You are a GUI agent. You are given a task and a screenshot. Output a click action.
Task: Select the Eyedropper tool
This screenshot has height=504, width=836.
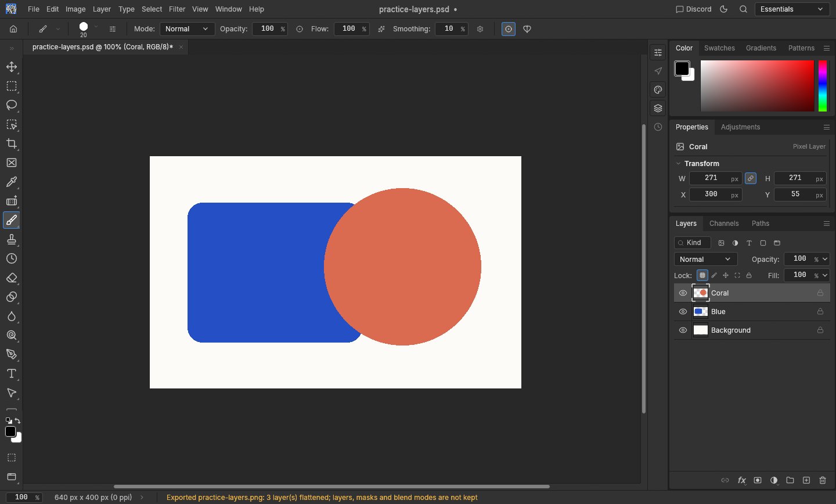click(12, 182)
